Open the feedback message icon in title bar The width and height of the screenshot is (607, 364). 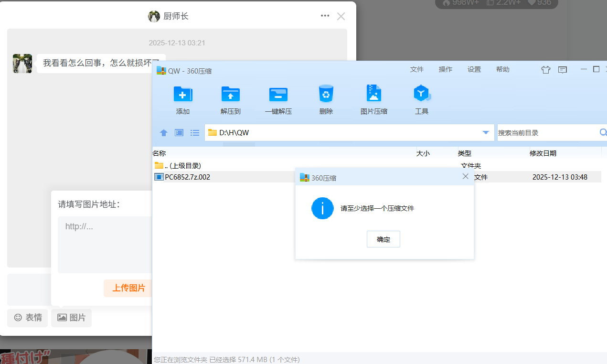pos(563,70)
